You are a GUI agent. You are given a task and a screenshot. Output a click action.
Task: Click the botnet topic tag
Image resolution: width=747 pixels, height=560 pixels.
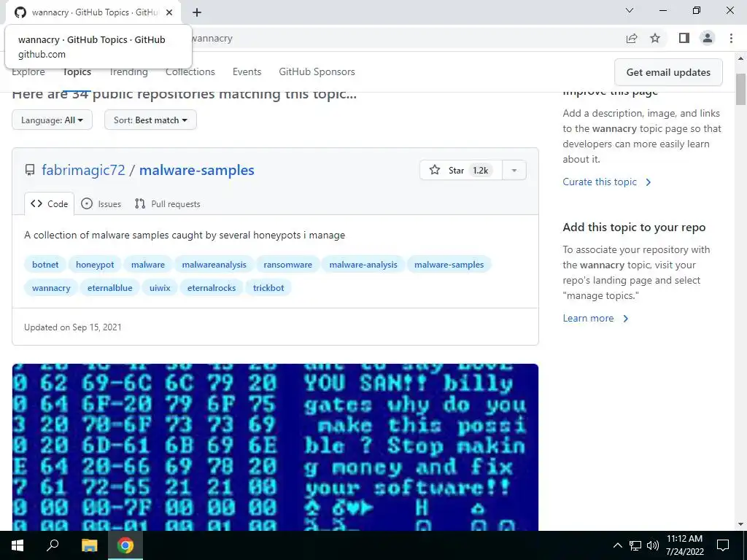pos(45,265)
